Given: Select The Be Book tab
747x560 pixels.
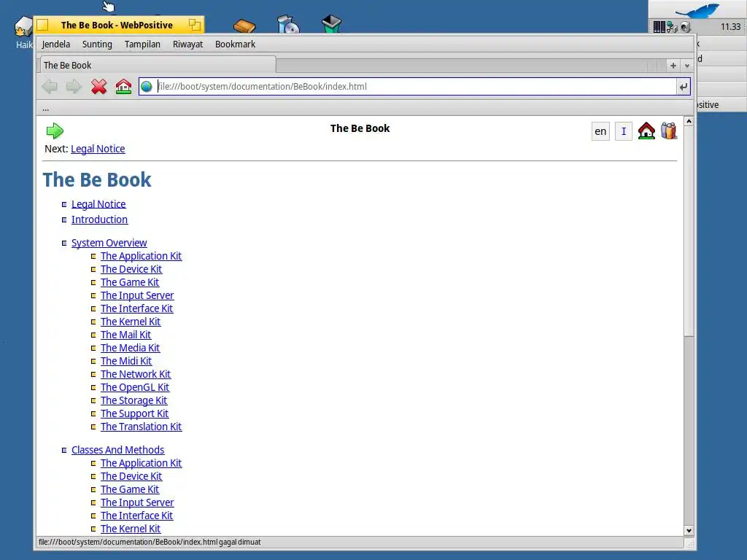Looking at the screenshot, I should pyautogui.click(x=157, y=65).
